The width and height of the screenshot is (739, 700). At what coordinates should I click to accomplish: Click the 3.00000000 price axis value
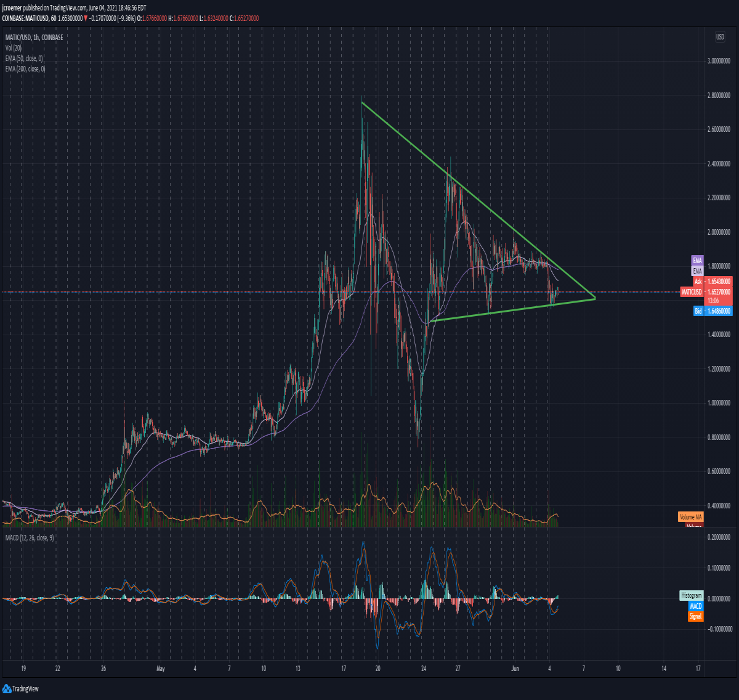click(x=719, y=61)
